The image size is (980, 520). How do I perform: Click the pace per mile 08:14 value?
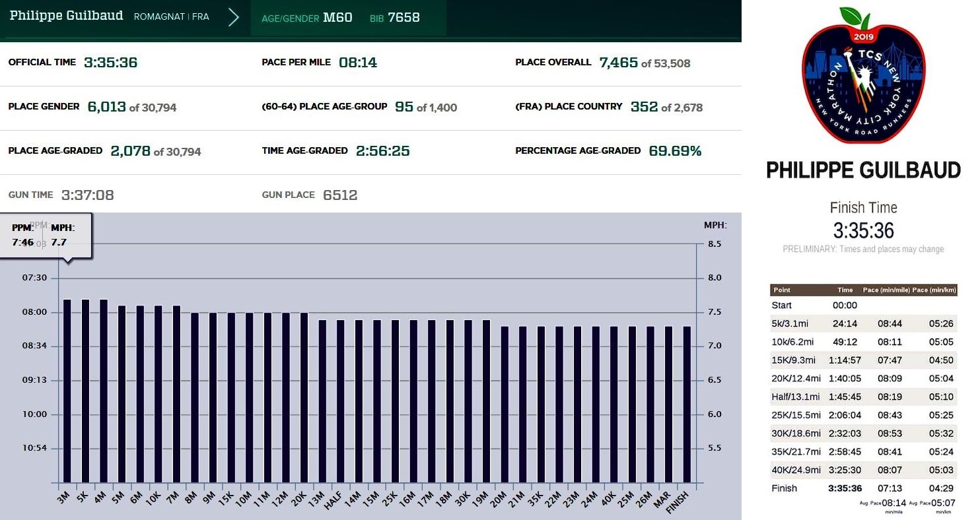point(358,63)
